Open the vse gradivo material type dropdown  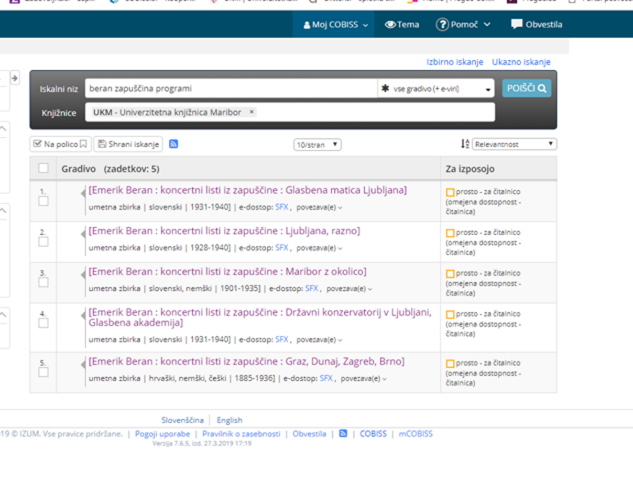coord(436,89)
